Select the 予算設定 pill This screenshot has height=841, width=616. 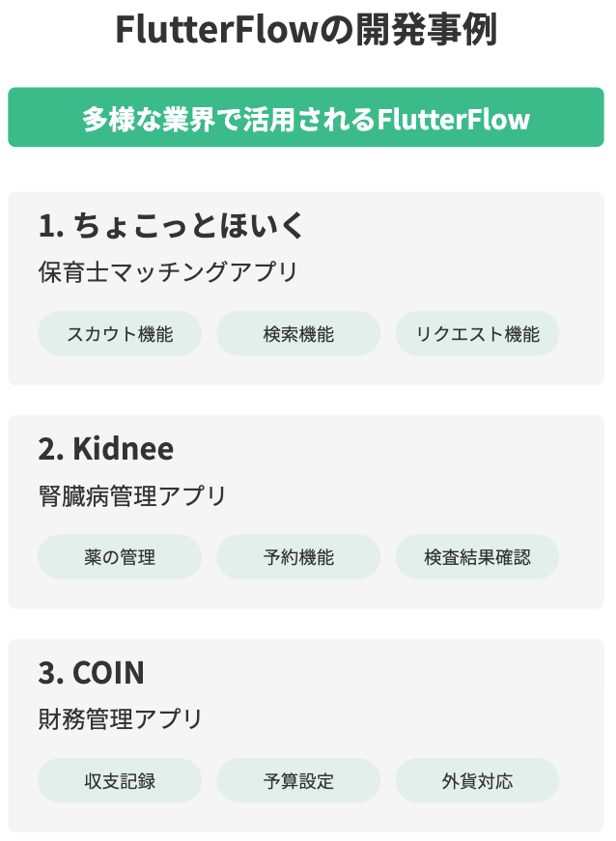click(x=298, y=780)
